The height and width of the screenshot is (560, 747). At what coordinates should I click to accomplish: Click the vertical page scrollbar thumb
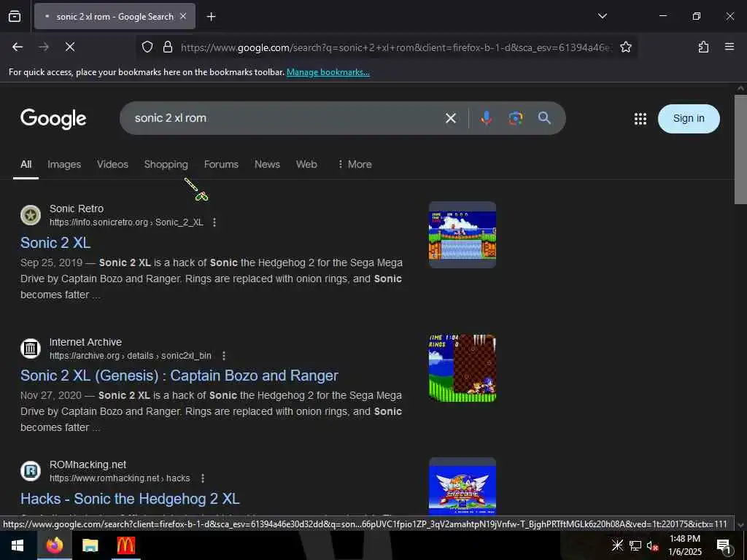pos(740,149)
